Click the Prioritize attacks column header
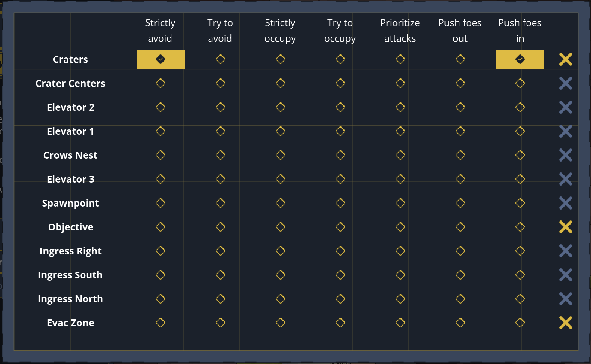 (x=400, y=31)
